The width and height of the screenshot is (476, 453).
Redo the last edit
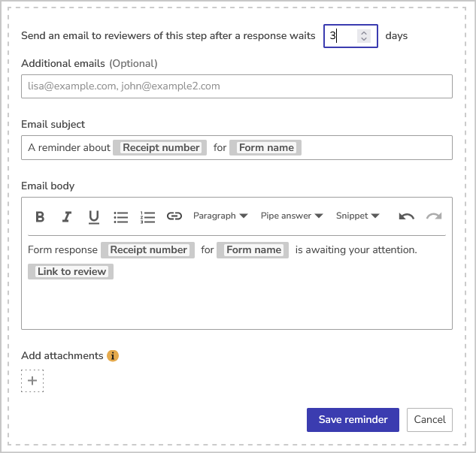(x=434, y=216)
